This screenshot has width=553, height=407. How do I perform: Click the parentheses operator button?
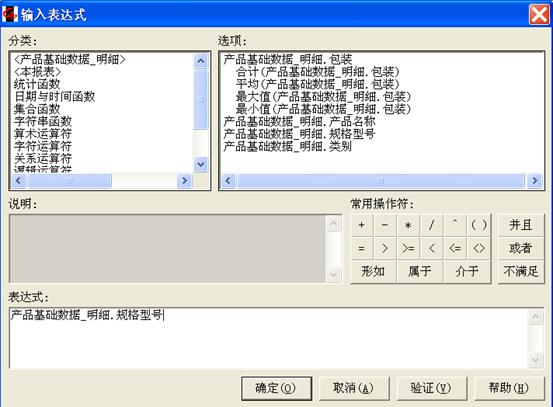479,225
